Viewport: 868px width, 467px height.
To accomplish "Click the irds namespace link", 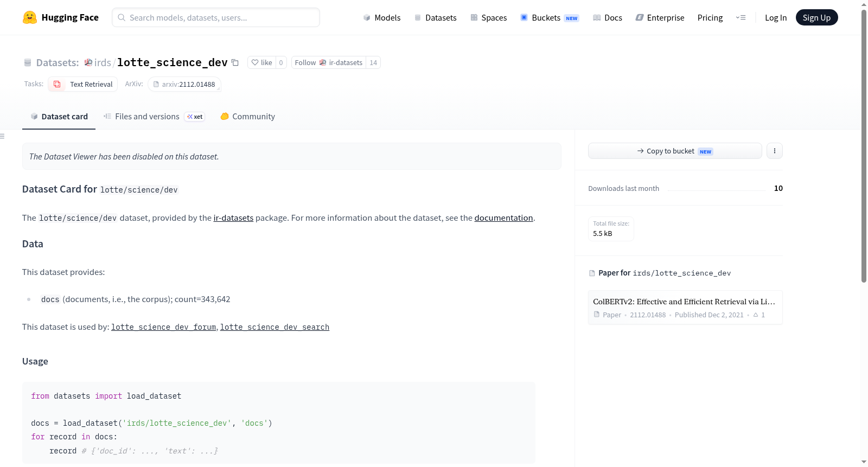I will click(x=103, y=62).
